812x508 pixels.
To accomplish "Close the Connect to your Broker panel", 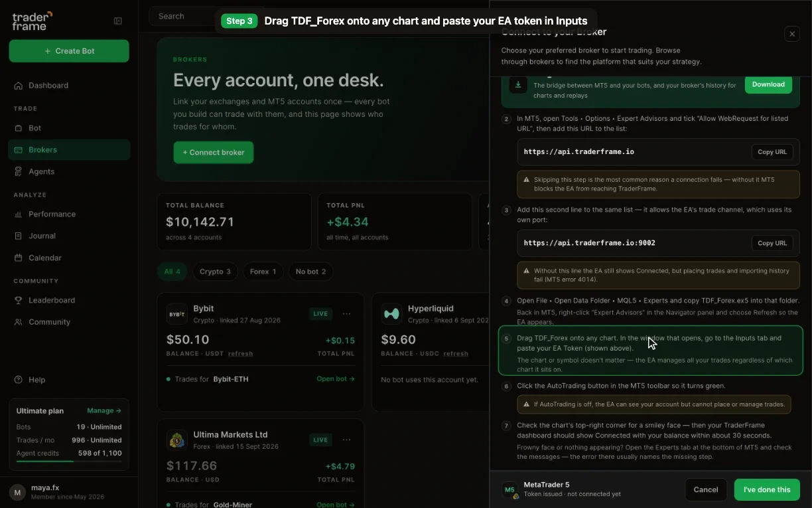I will [x=792, y=34].
